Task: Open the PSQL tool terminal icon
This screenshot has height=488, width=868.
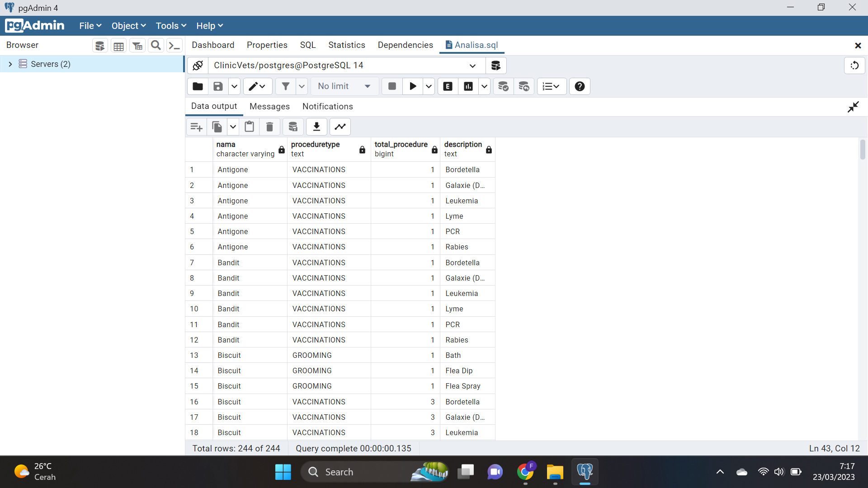Action: pyautogui.click(x=175, y=45)
